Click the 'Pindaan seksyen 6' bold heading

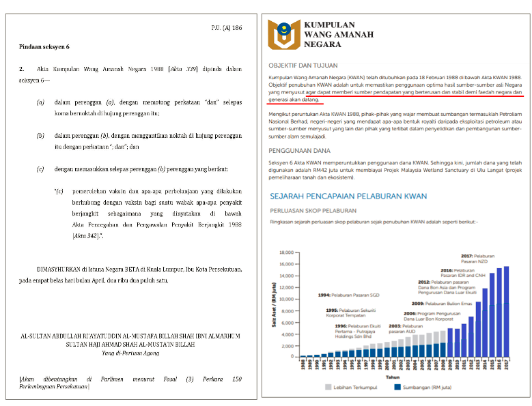click(44, 47)
